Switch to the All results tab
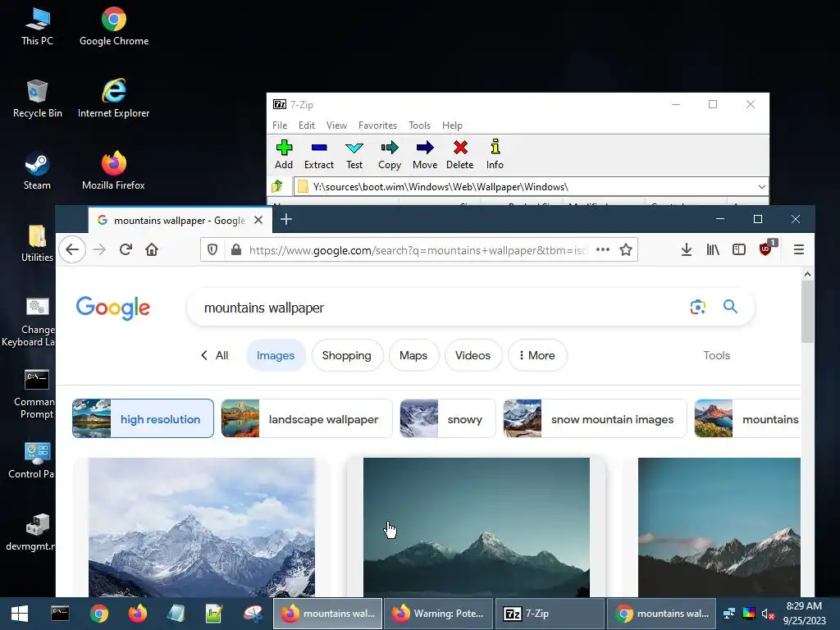 [215, 355]
